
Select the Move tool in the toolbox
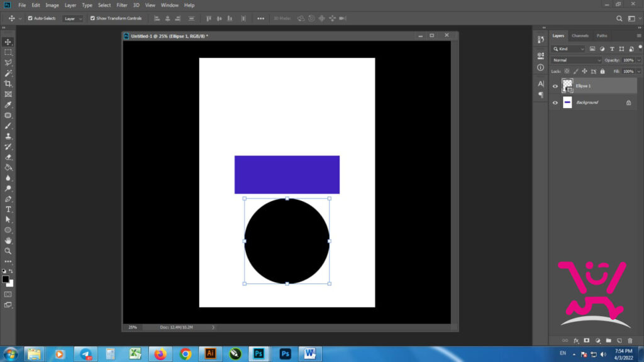pyautogui.click(x=8, y=42)
